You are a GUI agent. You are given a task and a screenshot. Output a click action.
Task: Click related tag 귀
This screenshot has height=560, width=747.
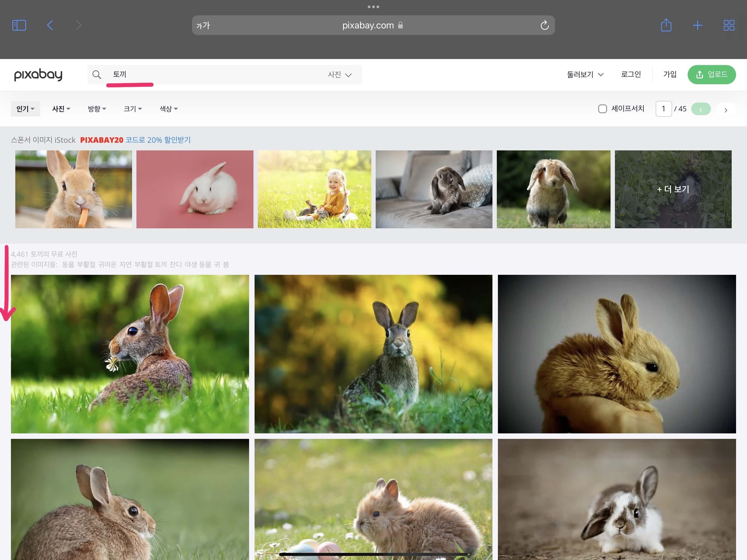217,264
